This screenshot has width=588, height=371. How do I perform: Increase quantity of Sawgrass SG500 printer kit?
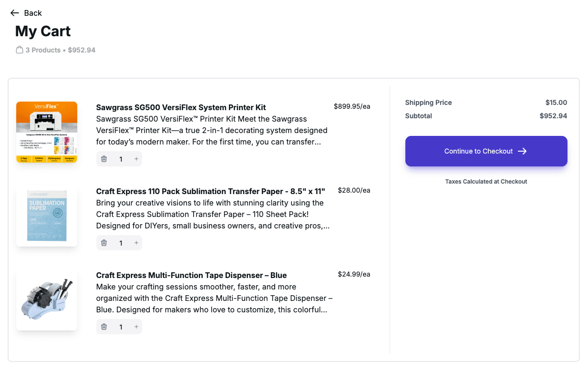pyautogui.click(x=136, y=159)
